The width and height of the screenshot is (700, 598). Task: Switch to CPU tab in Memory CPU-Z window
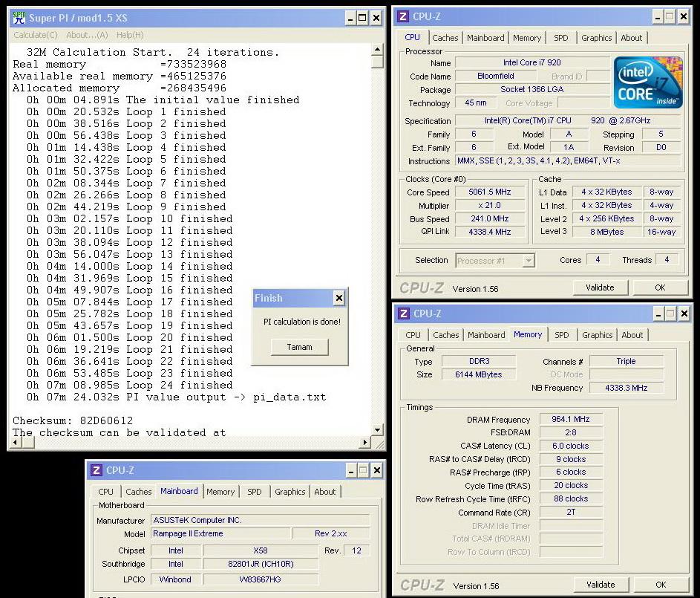(x=413, y=335)
